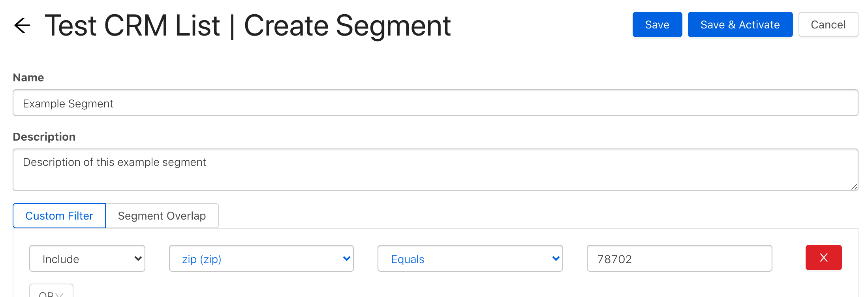Switch to the Custom Filter tab
This screenshot has height=297, width=868.
(59, 216)
